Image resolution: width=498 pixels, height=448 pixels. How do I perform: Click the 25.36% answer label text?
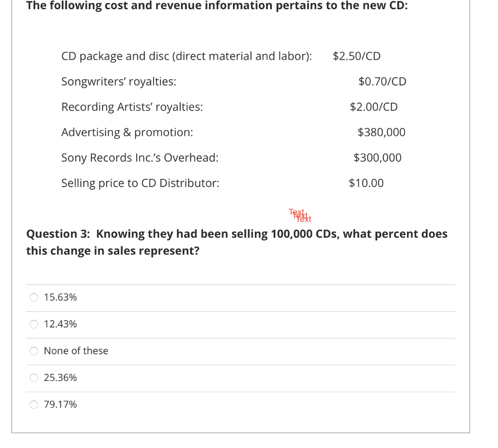60,378
